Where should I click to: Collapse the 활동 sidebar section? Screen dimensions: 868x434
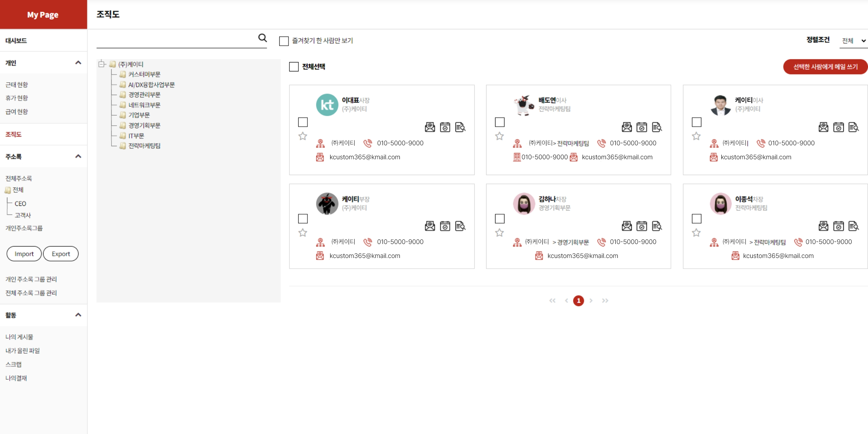(78, 315)
